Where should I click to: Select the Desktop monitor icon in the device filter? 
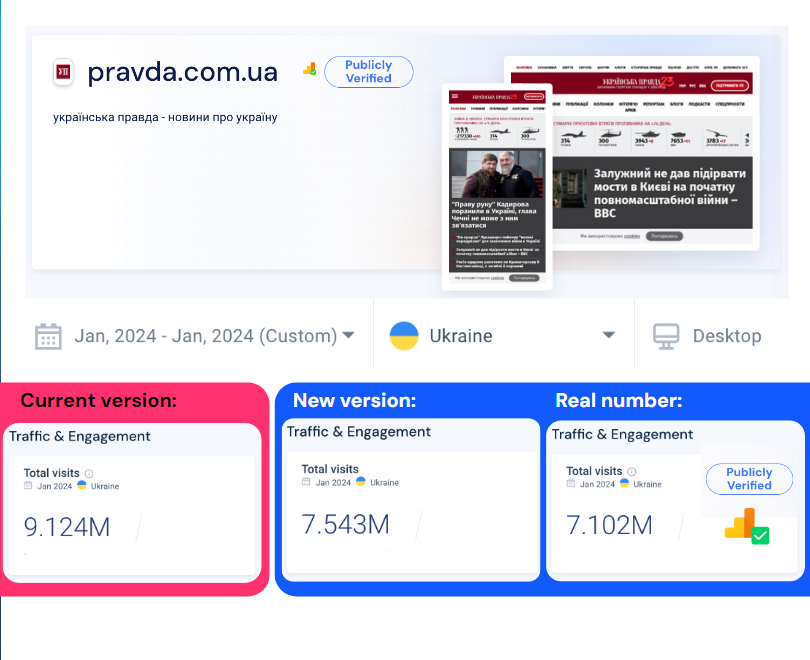[x=665, y=335]
